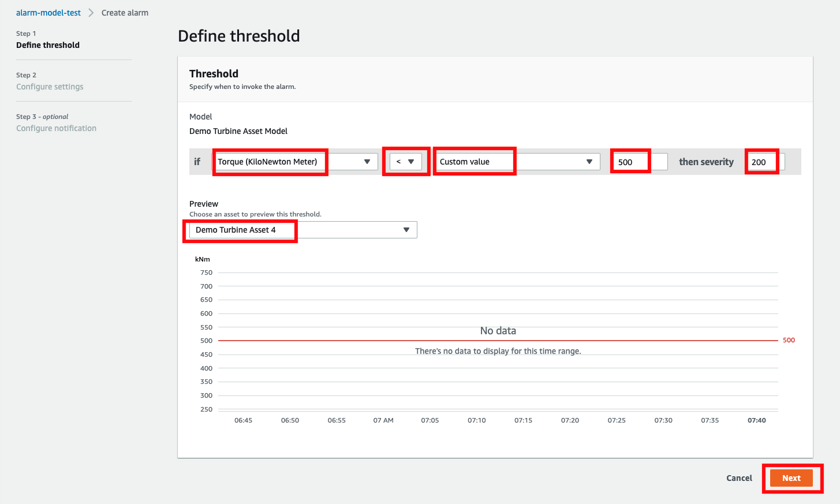Click the caret on the asset preview selector

click(x=406, y=229)
